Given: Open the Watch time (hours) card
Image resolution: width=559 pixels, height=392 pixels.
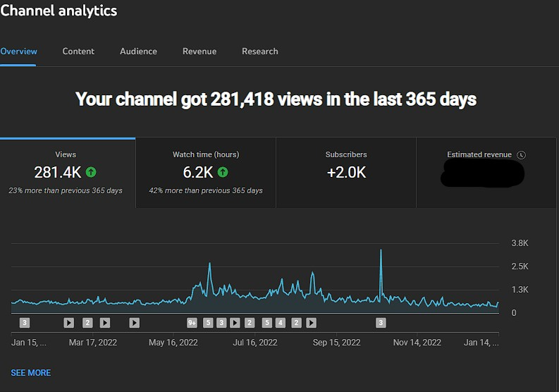Looking at the screenshot, I should point(206,173).
